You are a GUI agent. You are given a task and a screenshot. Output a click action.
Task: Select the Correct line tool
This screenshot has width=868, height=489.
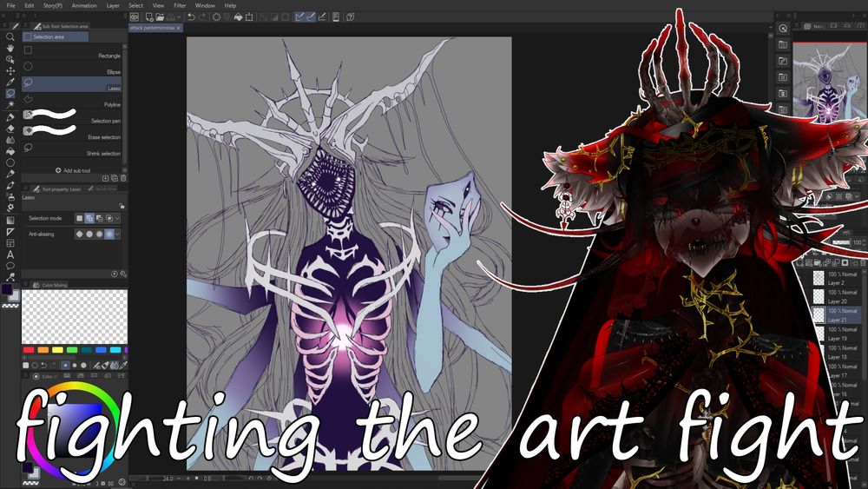(10, 277)
